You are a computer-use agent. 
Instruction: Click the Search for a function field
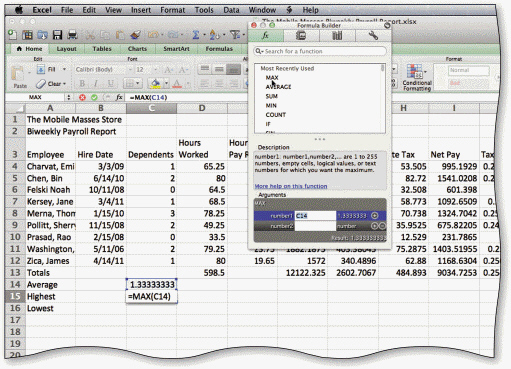pos(320,51)
